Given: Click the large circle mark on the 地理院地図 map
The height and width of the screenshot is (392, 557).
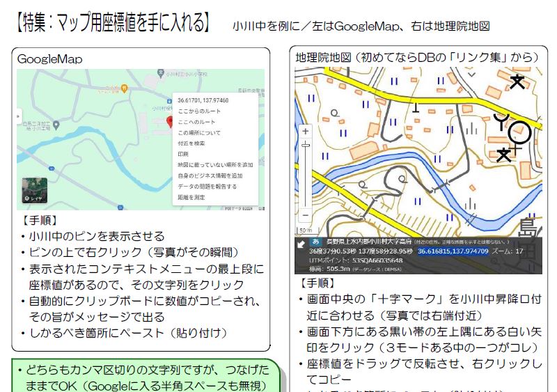Looking at the screenshot, I should [x=519, y=132].
